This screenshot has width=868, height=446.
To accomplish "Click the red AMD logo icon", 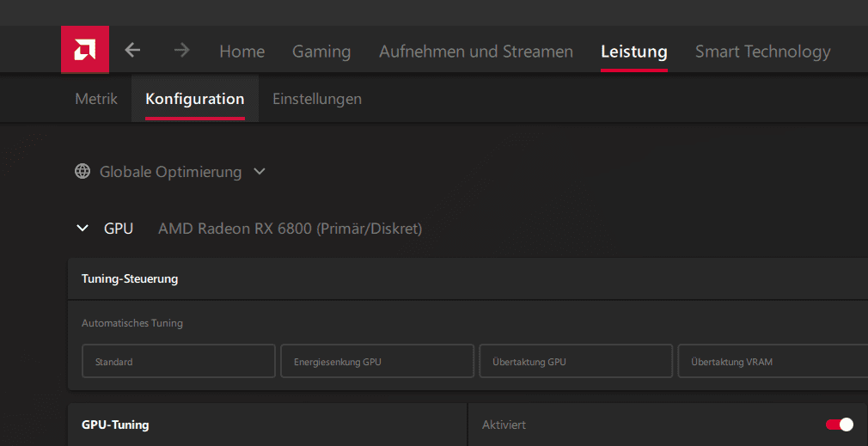I will 85,50.
